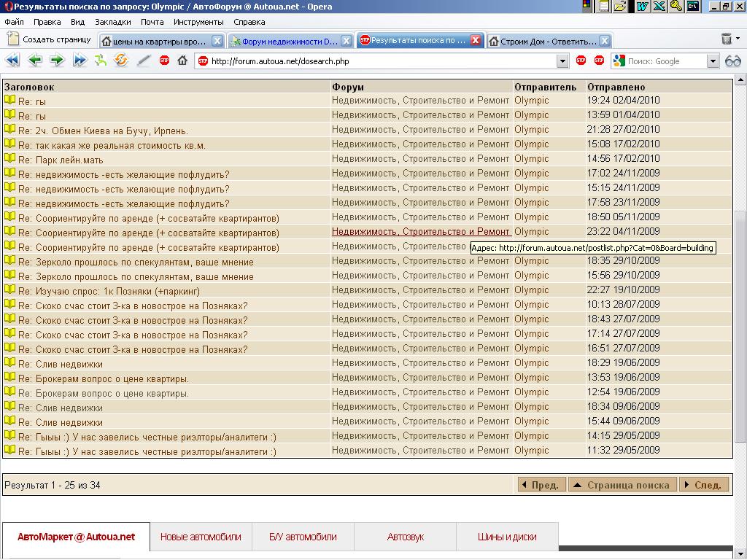Screen dimensions: 747x560
Task: Expand the address bar history dropdown
Action: (562, 61)
